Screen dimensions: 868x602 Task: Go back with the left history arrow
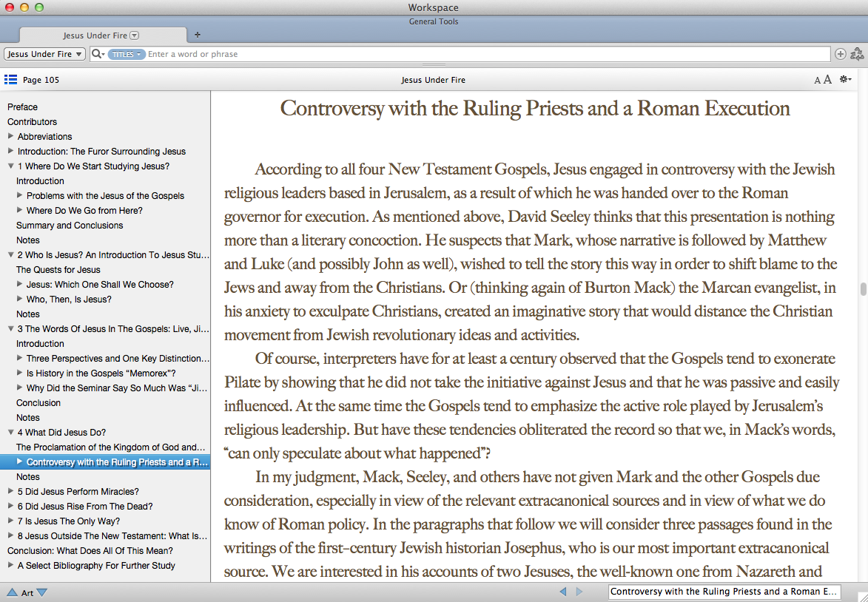point(563,592)
